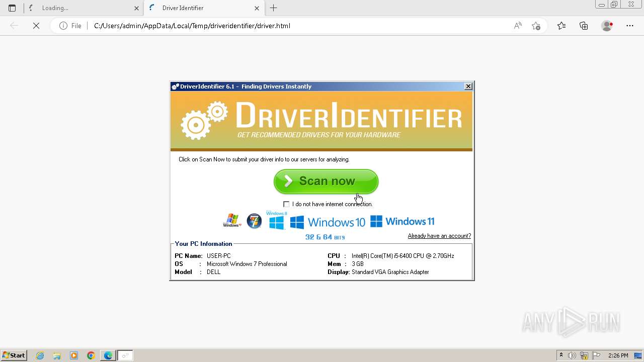Screen dimensions: 644x362
Task: Click the '32 & 64 BITS' label
Action: click(x=325, y=237)
